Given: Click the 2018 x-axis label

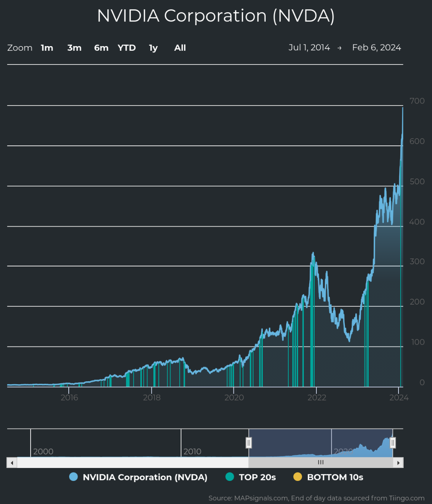Looking at the screenshot, I should (x=152, y=398).
